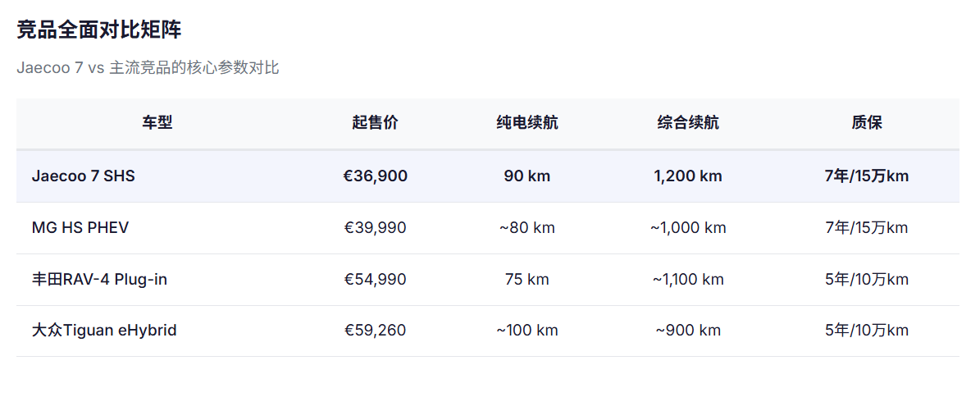This screenshot has height=420, width=980.
Task: Click the 车型 column header
Action: (x=157, y=123)
